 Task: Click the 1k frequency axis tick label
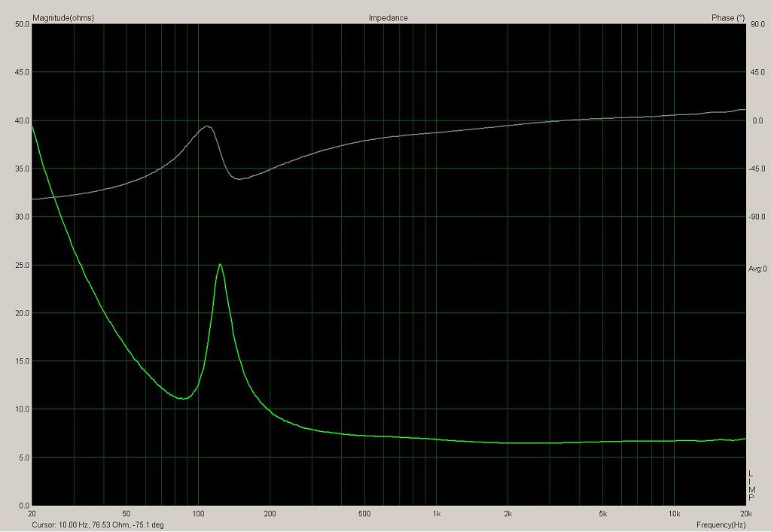tap(436, 514)
